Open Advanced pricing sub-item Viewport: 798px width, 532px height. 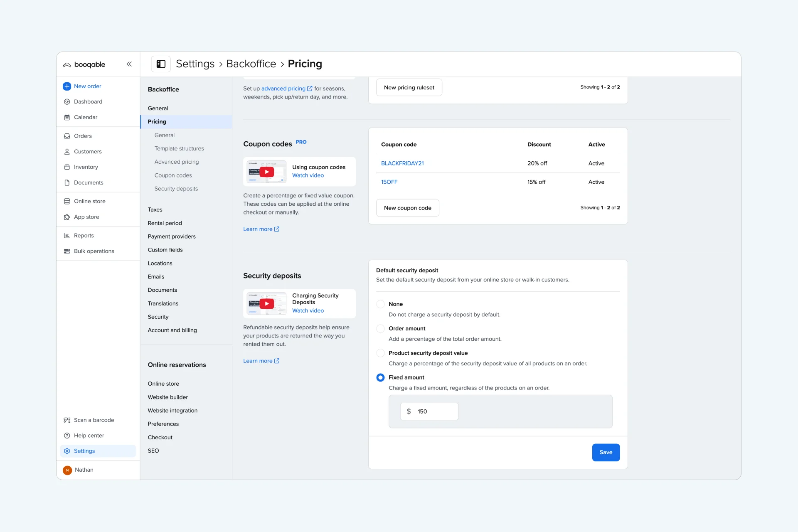(177, 162)
